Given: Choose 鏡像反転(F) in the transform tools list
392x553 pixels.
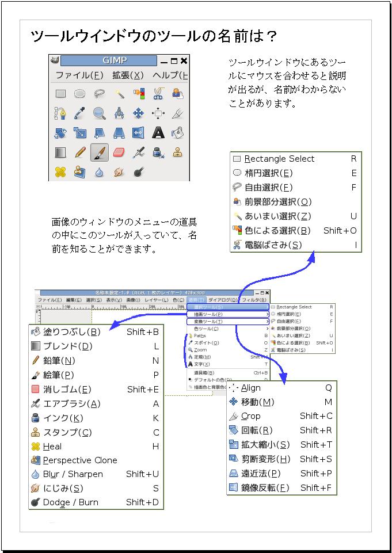Looking at the screenshot, I should coord(281,488).
